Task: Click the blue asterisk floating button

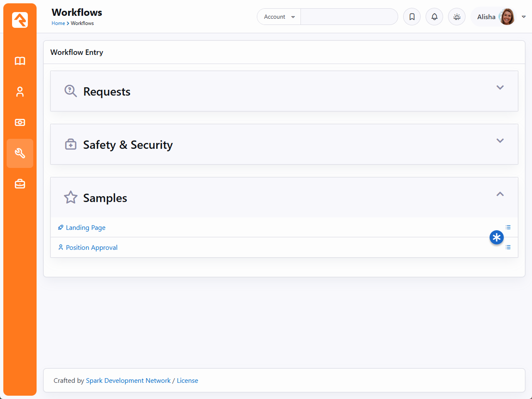Action: [496, 237]
